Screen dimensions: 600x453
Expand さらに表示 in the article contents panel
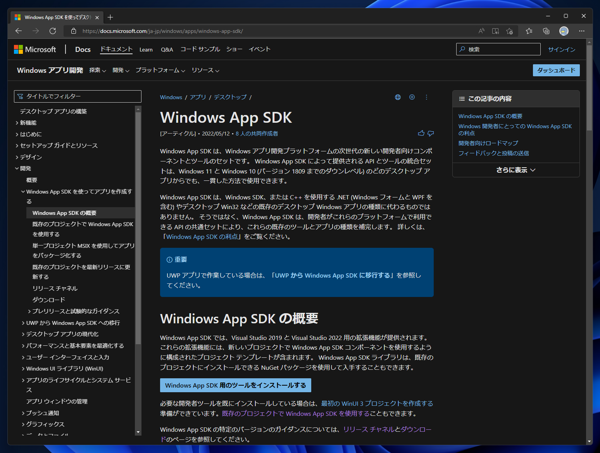pos(515,170)
